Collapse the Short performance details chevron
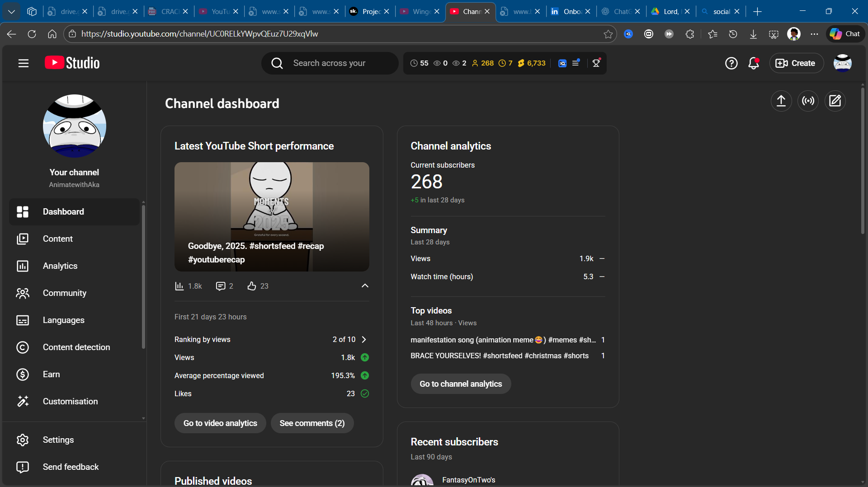Image resolution: width=868 pixels, height=487 pixels. coord(365,286)
